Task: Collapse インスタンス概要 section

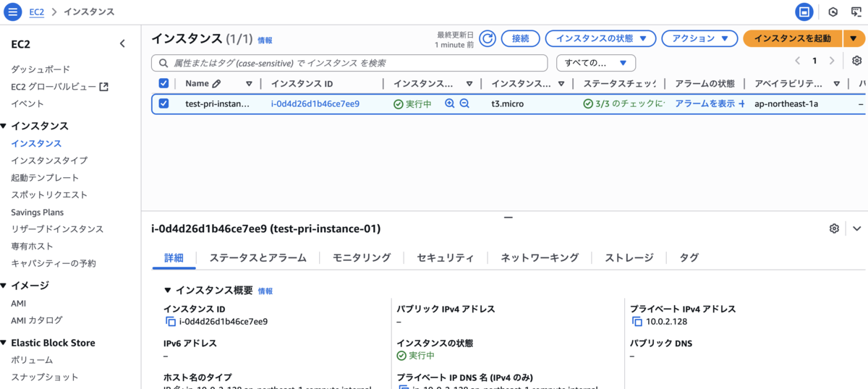Action: coord(168,290)
